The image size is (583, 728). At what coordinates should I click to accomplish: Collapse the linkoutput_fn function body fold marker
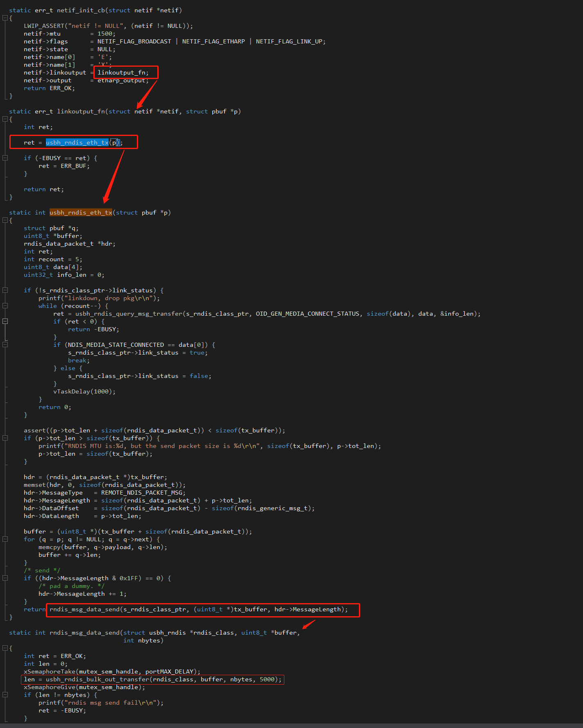[5, 119]
